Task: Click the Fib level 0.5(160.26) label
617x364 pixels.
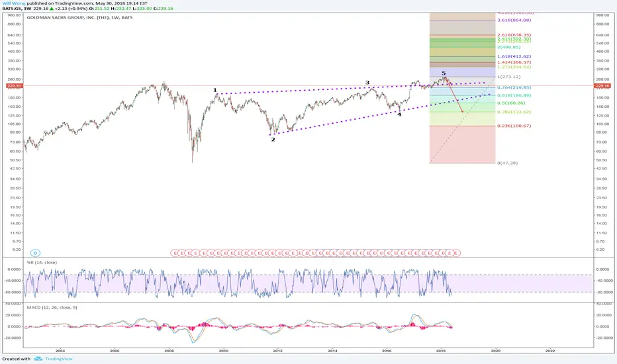Action: (511, 103)
